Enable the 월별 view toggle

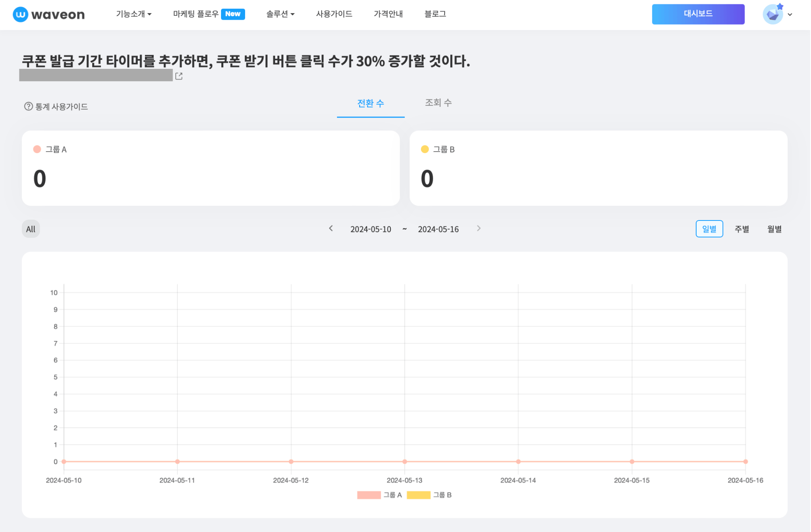coord(774,229)
